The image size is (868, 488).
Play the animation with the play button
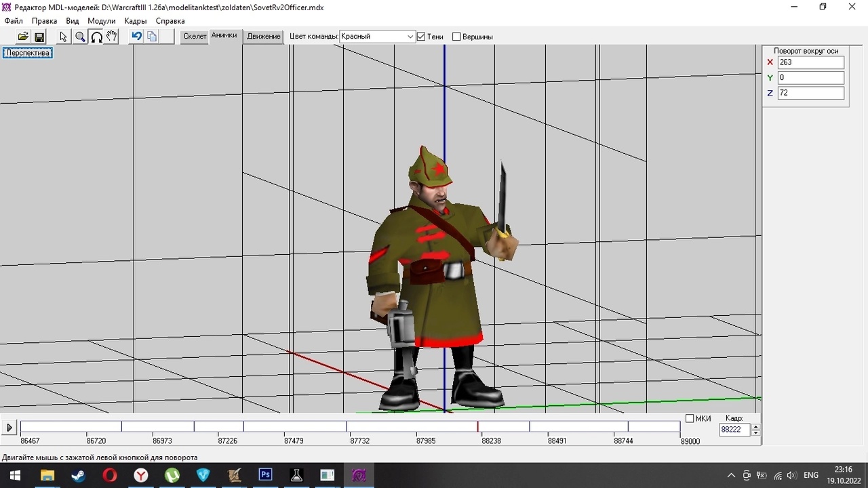coord(9,428)
